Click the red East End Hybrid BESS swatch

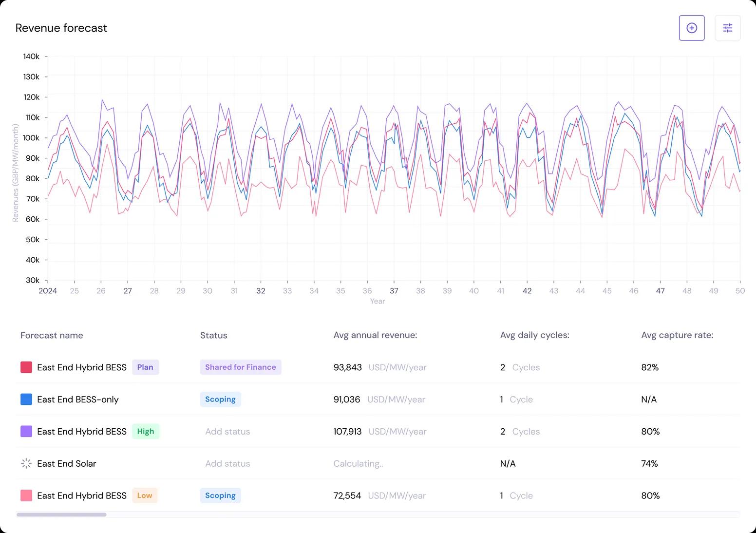tap(26, 367)
